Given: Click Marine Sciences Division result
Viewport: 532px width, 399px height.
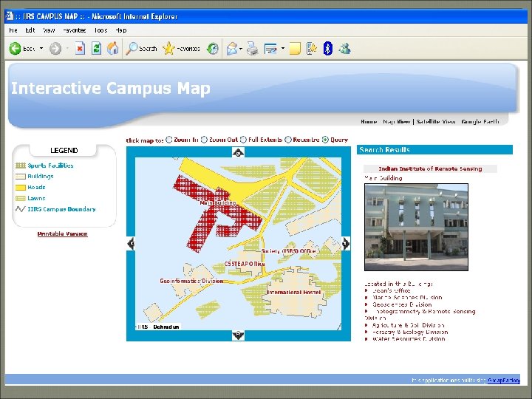Looking at the screenshot, I should point(407,298).
